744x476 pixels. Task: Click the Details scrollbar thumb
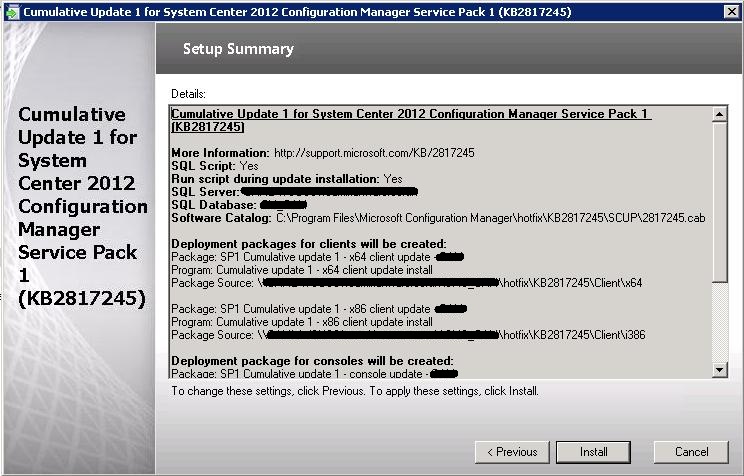point(719,202)
